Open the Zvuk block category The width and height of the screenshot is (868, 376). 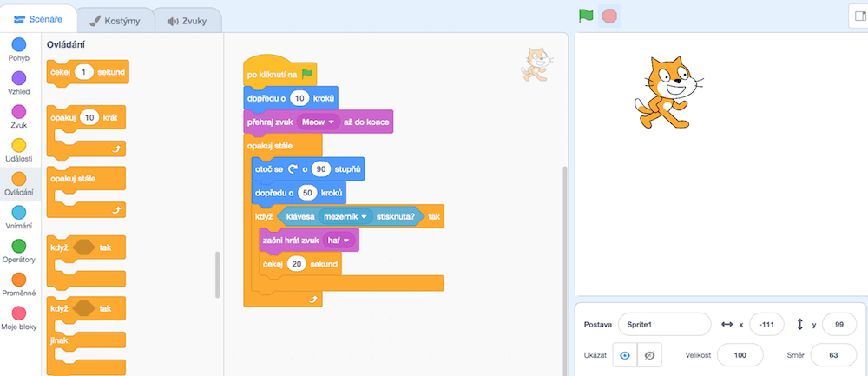point(19,116)
